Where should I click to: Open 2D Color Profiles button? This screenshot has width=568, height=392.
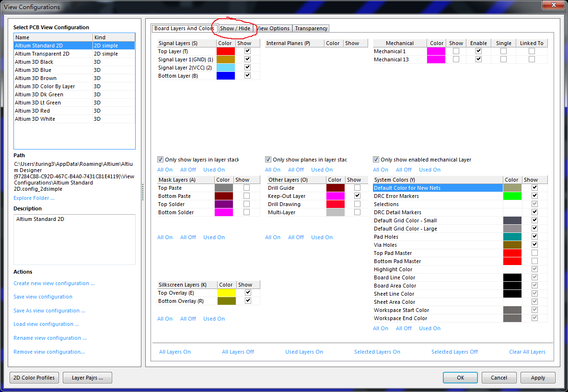(x=34, y=378)
